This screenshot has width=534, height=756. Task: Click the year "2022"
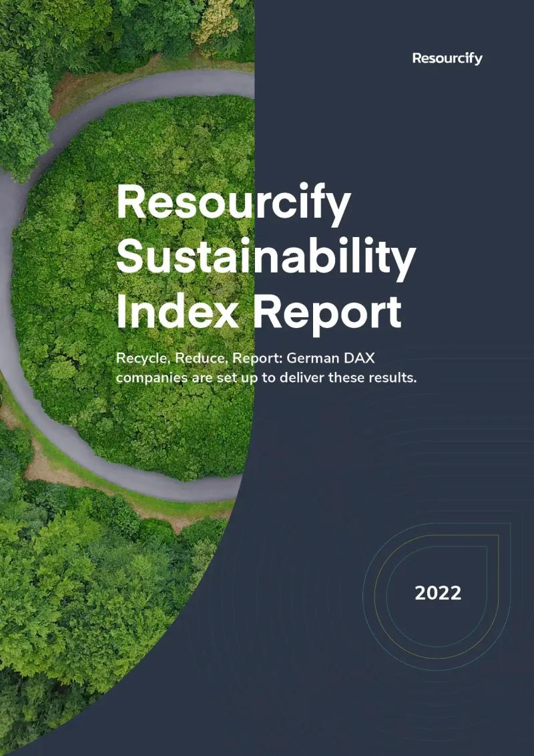[438, 593]
